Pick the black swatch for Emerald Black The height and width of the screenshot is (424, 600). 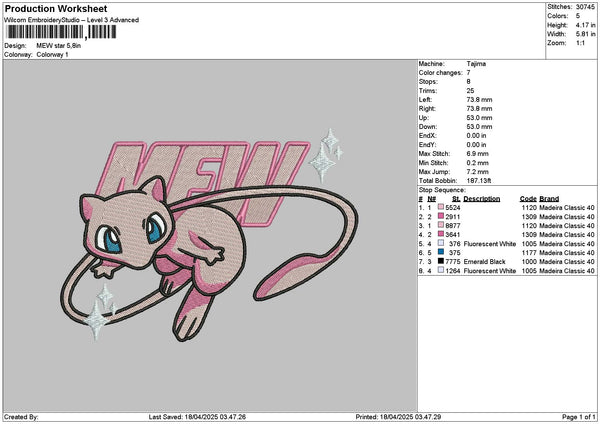[441, 261]
